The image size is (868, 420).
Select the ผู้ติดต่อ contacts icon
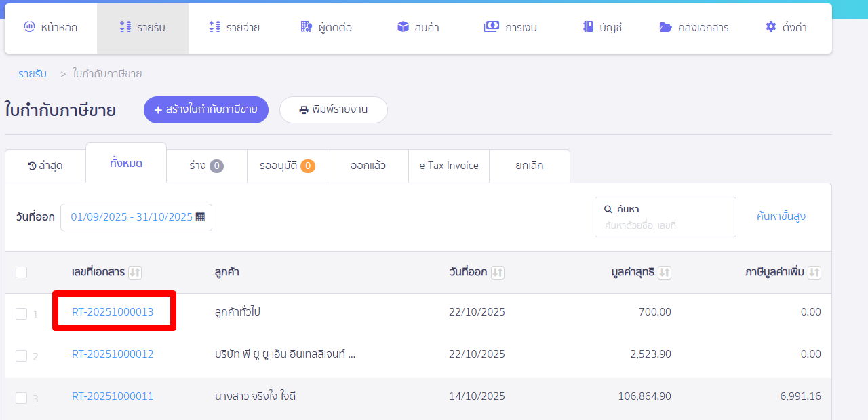(307, 27)
